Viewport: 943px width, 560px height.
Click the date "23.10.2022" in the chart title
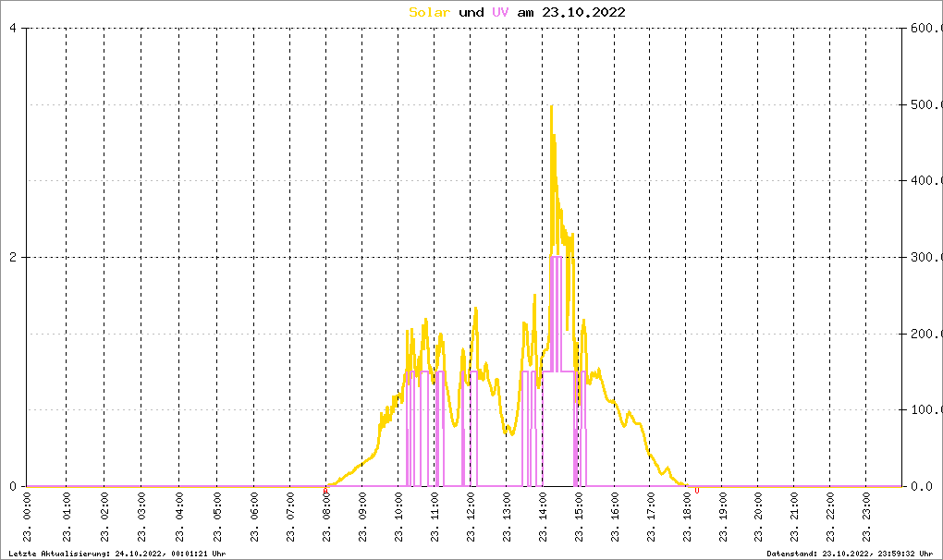583,12
